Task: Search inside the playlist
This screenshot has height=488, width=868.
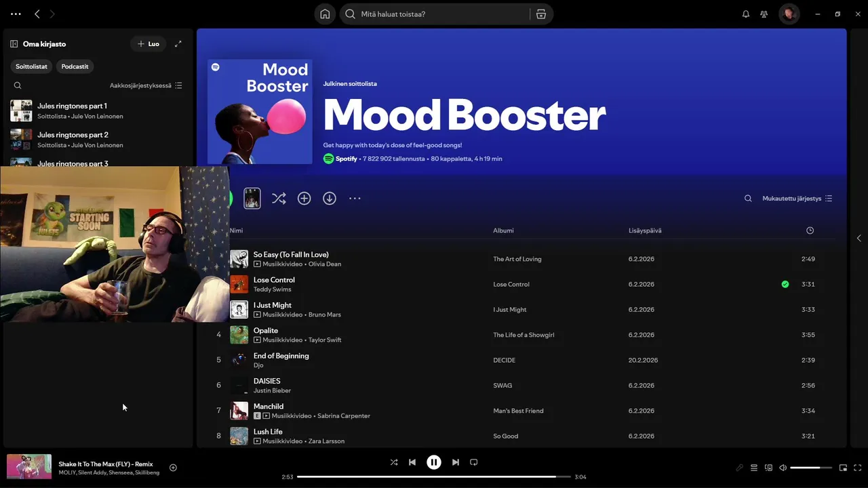Action: click(748, 199)
